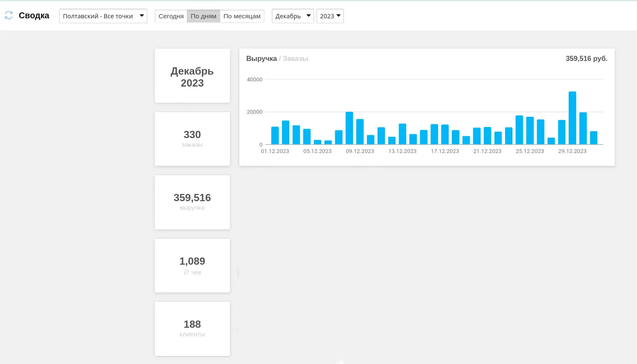Screen dimensions: 637x364
Task: Click the bar above the 01.12.2023 label
Action: (x=275, y=136)
